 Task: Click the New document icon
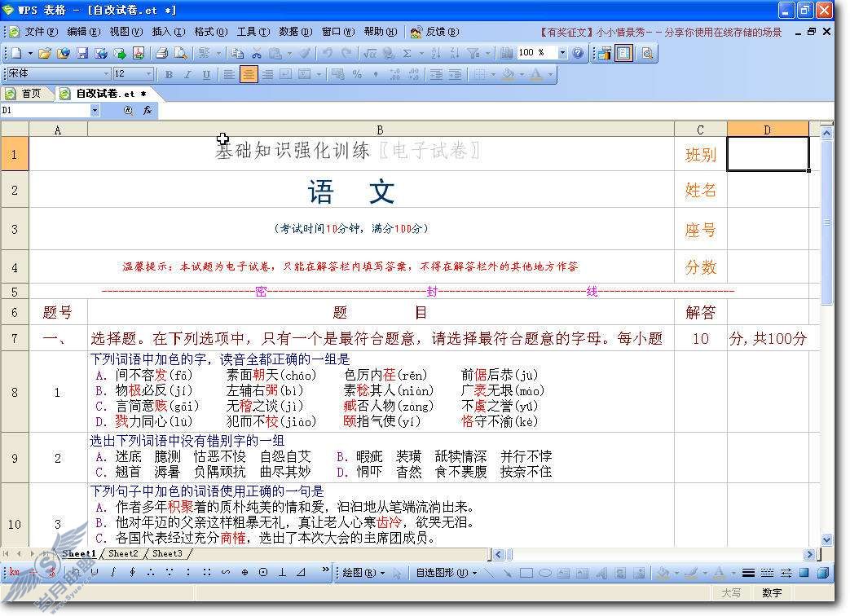coord(17,53)
